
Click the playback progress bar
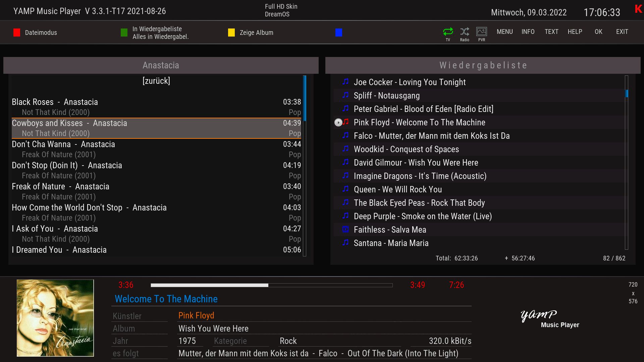(x=271, y=285)
